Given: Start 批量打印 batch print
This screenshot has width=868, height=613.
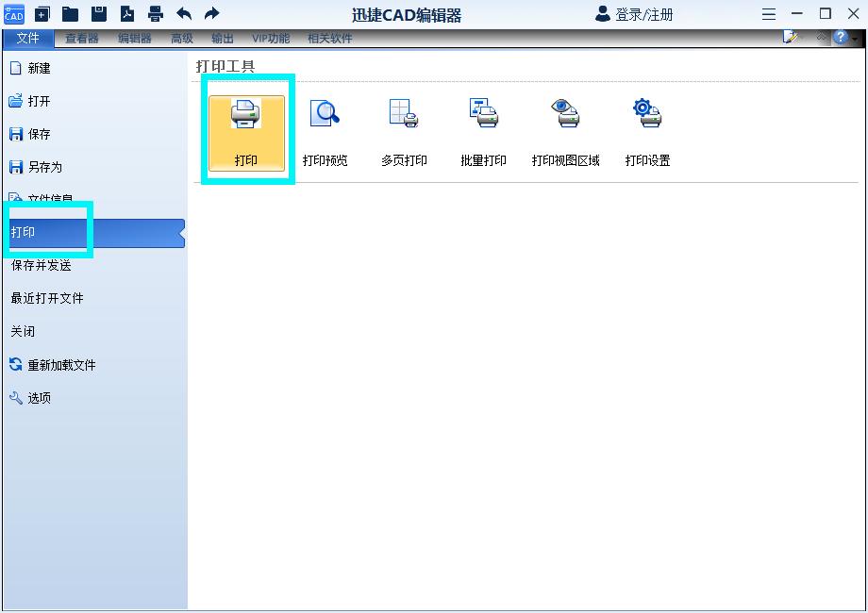Looking at the screenshot, I should point(483,133).
